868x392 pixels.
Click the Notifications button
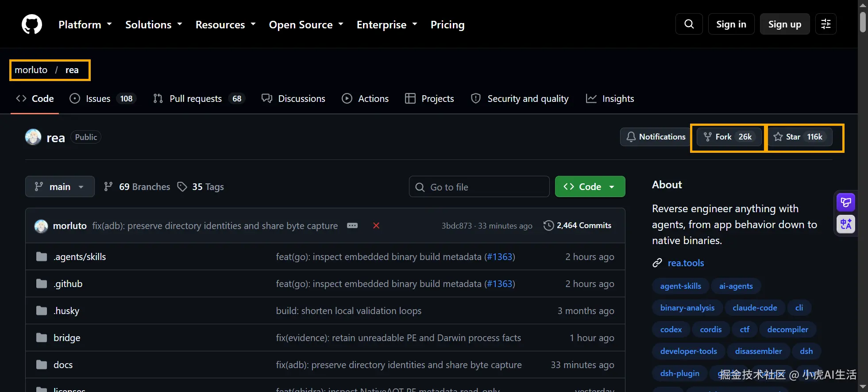pyautogui.click(x=656, y=137)
